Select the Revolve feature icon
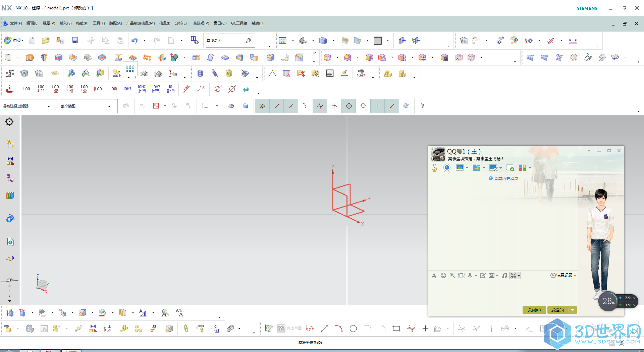 [x=44, y=57]
